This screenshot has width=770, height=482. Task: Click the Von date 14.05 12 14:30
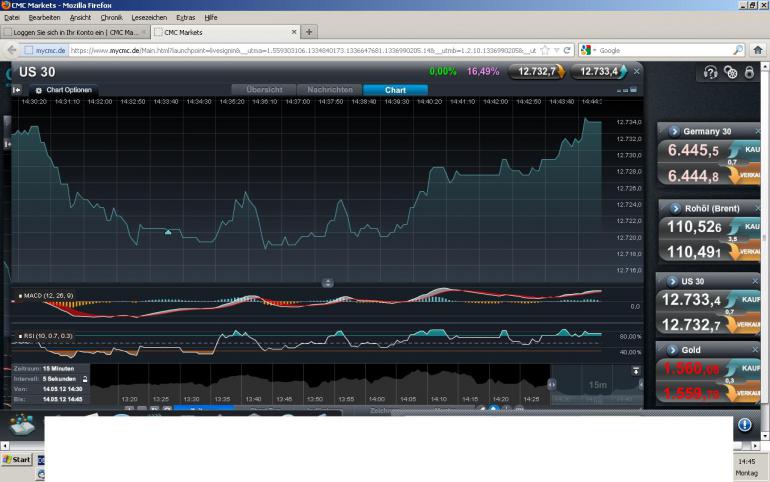click(x=63, y=389)
